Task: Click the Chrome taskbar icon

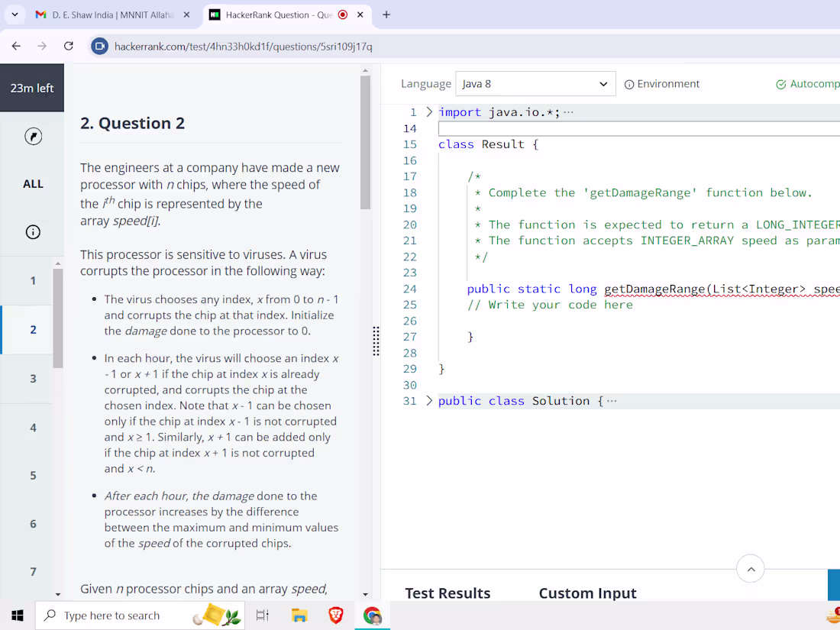Action: 373,615
